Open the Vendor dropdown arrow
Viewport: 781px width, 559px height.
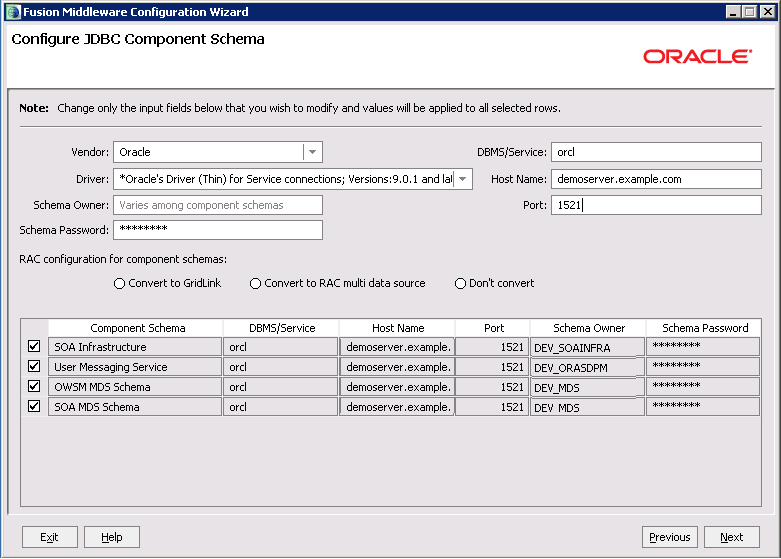coord(312,152)
